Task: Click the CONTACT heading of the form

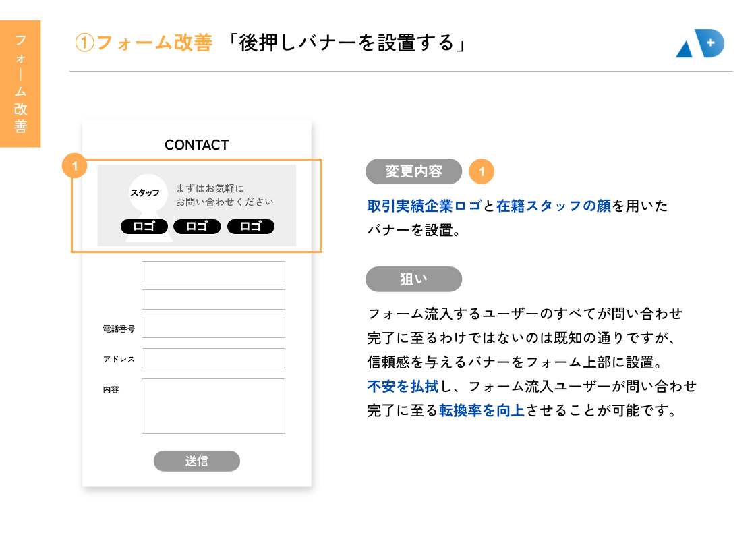Action: (196, 145)
